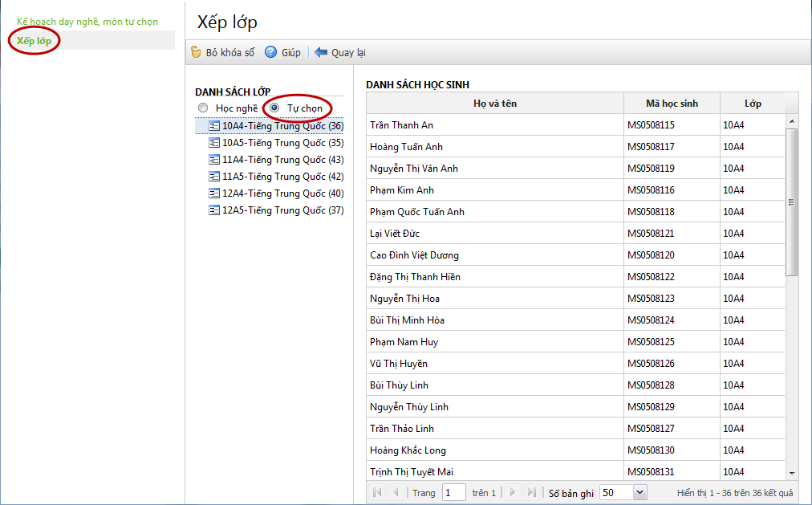The height and width of the screenshot is (505, 812).
Task: Click the vertical scrollbar thumb of student list
Action: (x=791, y=202)
